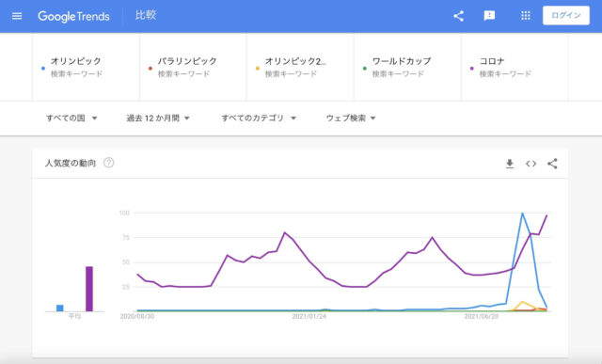The width and height of the screenshot is (602, 364).
Task: Download the chart data as CSV
Action: click(x=510, y=164)
